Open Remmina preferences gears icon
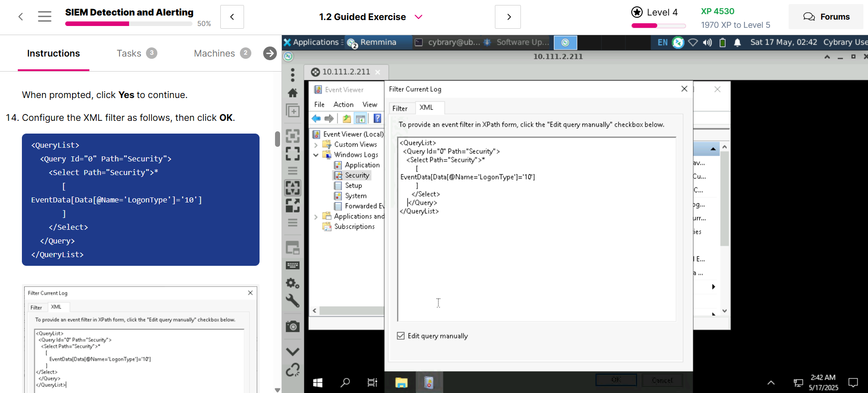 [292, 283]
